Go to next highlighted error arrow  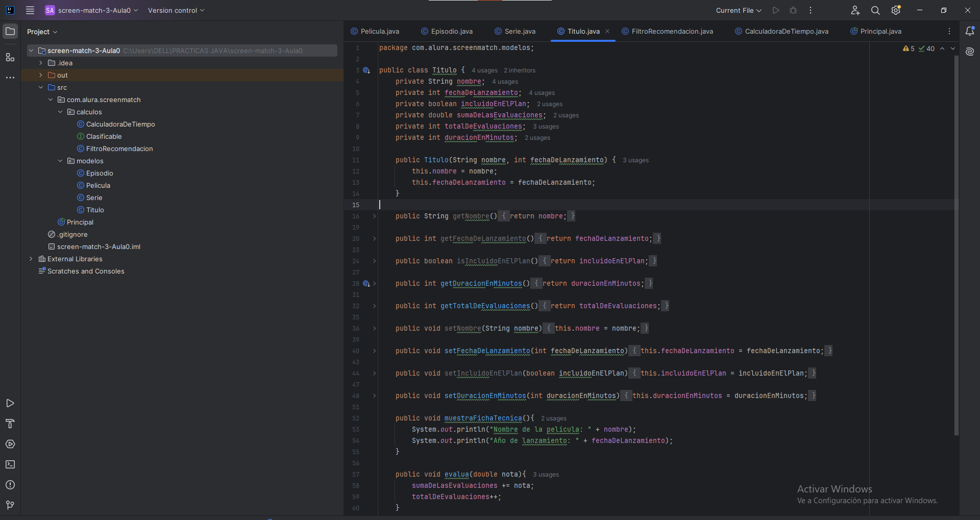pos(953,48)
